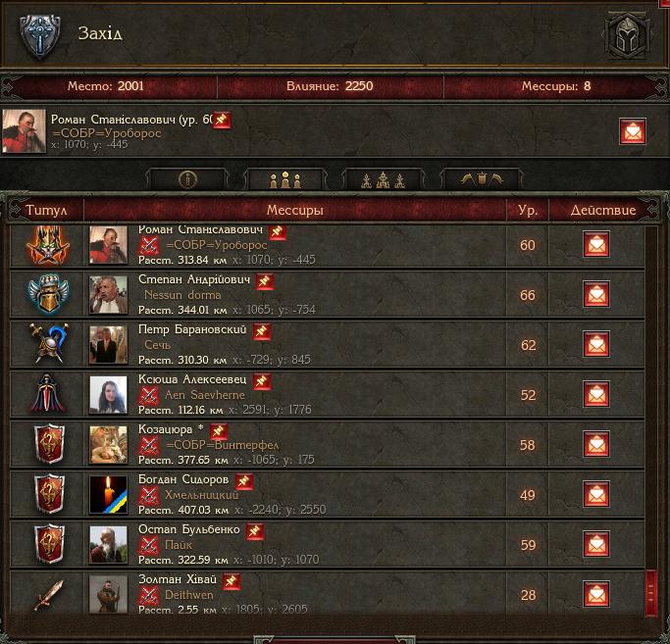Select the banners and flags tab
Viewport: 670px width, 644px height.
(482, 179)
